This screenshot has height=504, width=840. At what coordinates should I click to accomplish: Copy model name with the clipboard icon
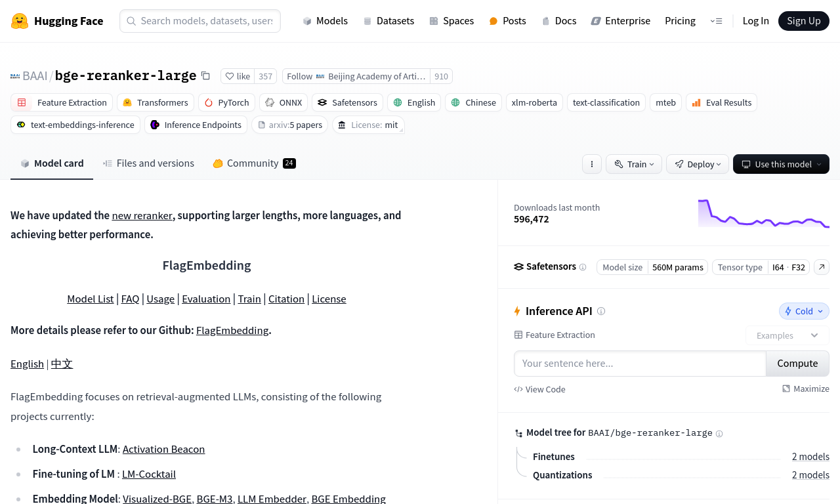(205, 76)
